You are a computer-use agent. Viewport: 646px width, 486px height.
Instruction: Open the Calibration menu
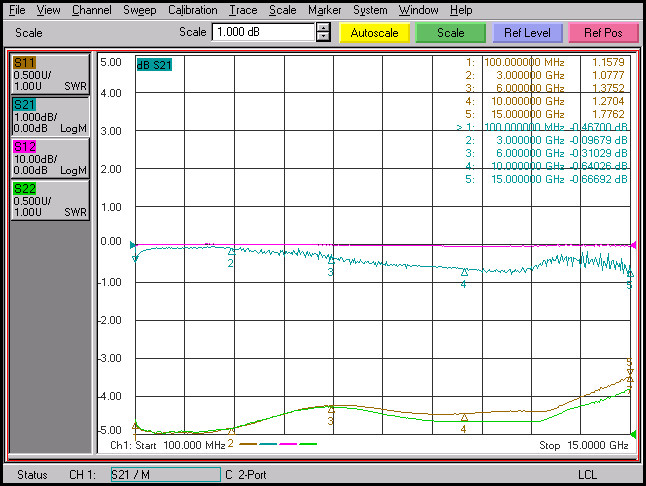(x=192, y=9)
